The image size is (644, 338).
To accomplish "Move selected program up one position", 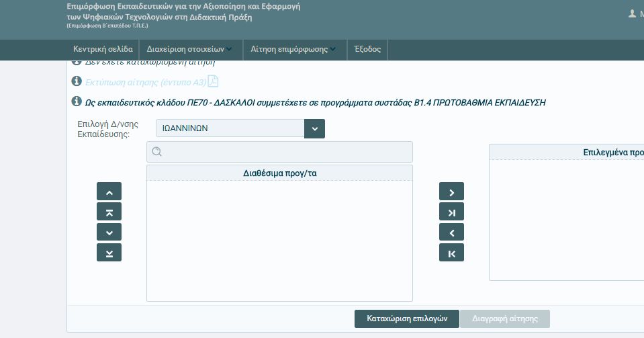I will click(x=109, y=192).
